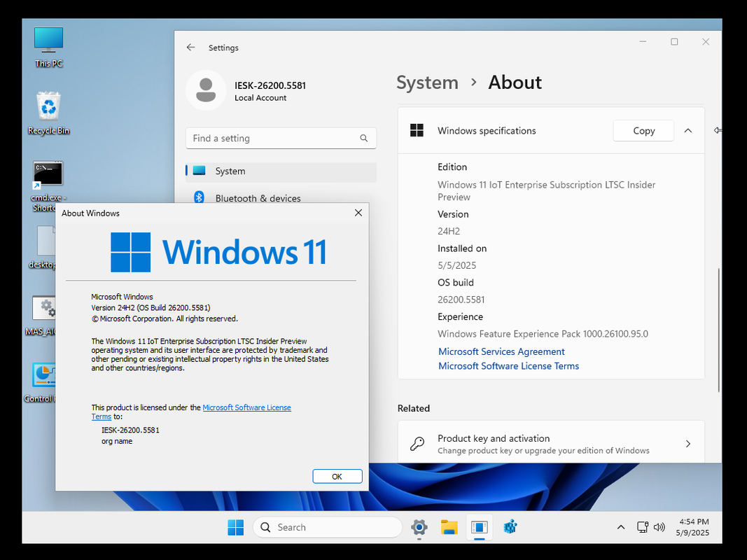Click the IESK-26200.5581 account name
747x560 pixels.
pyautogui.click(x=270, y=85)
